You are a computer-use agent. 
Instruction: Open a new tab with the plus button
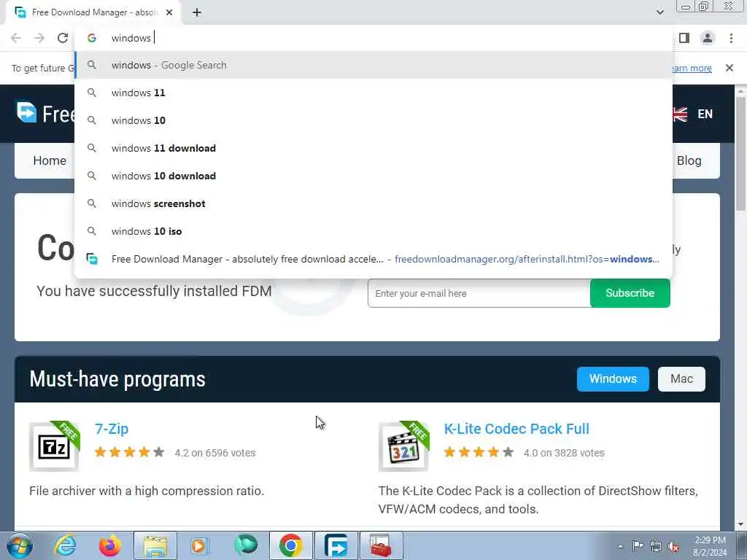click(197, 12)
